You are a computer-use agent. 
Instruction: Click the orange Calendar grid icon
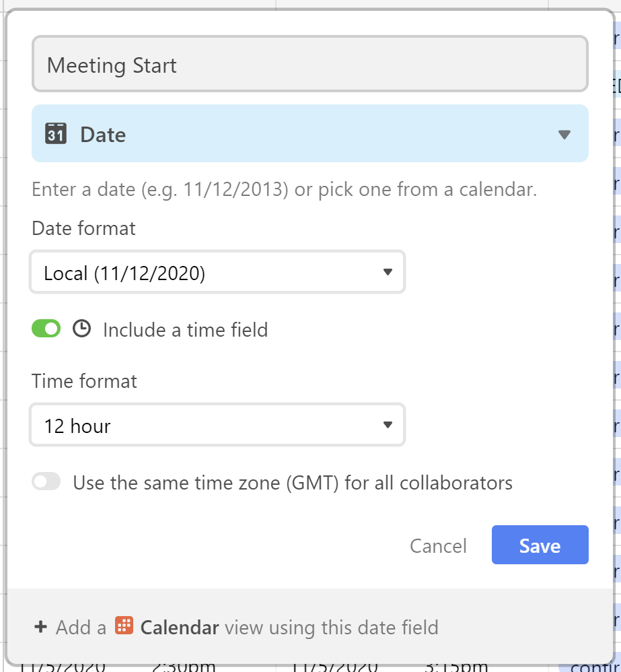pos(124,626)
